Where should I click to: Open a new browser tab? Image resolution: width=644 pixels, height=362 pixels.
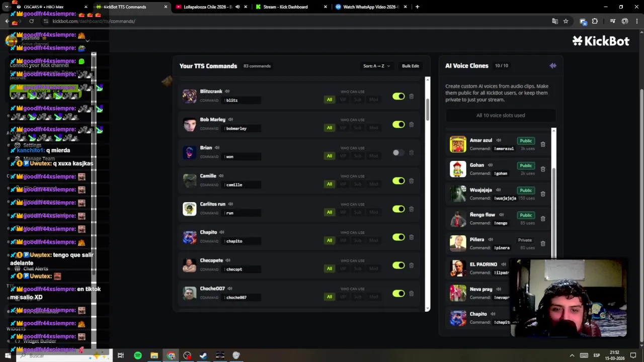[x=417, y=7]
